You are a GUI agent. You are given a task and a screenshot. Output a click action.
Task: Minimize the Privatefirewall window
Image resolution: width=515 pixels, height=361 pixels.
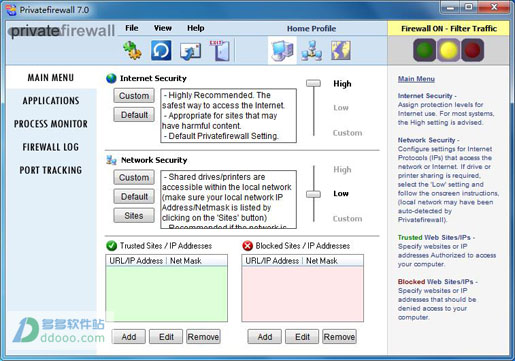coord(450,7)
